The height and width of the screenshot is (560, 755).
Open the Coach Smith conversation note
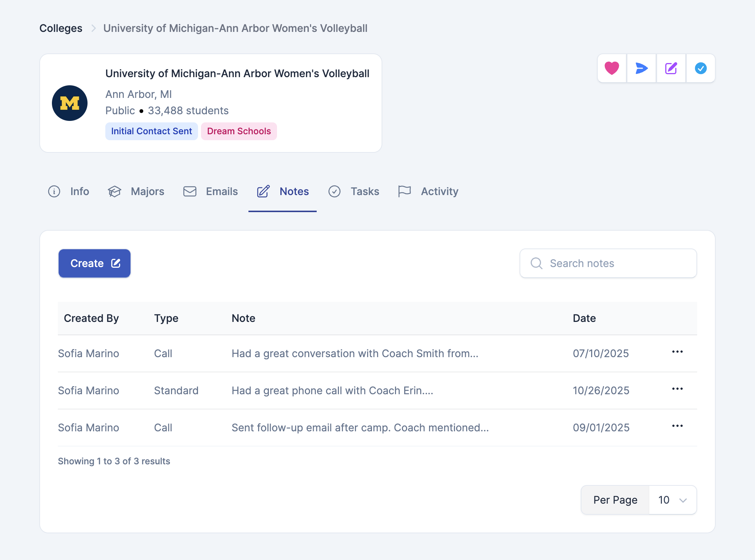tap(355, 353)
